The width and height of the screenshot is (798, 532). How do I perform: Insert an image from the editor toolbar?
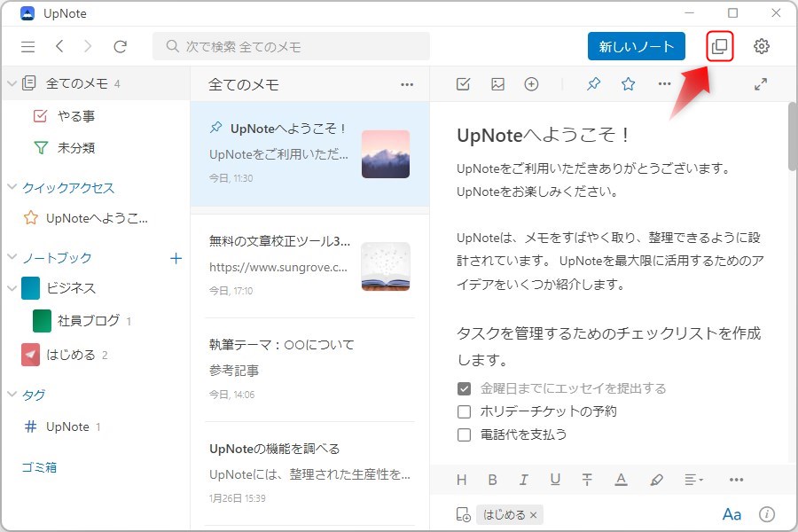coord(497,84)
